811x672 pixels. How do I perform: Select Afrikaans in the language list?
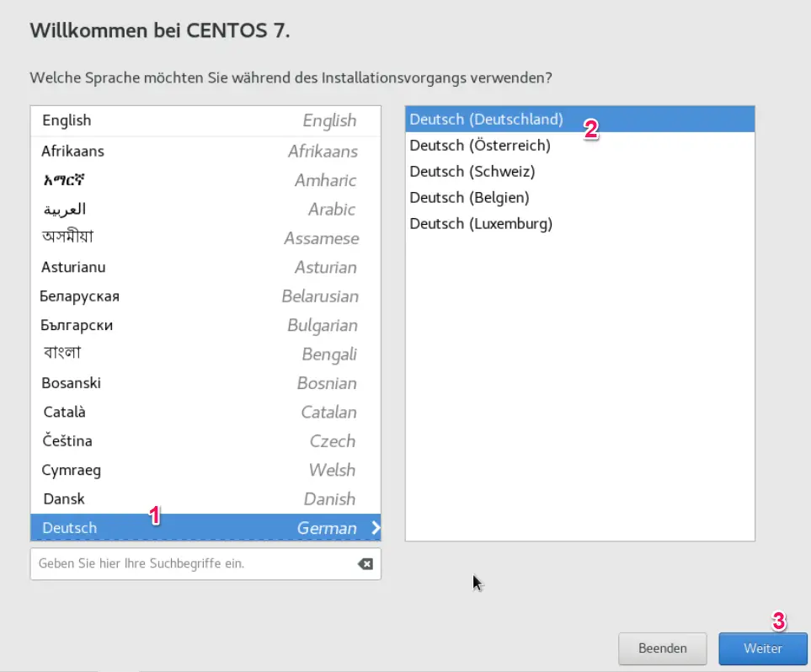[205, 151]
